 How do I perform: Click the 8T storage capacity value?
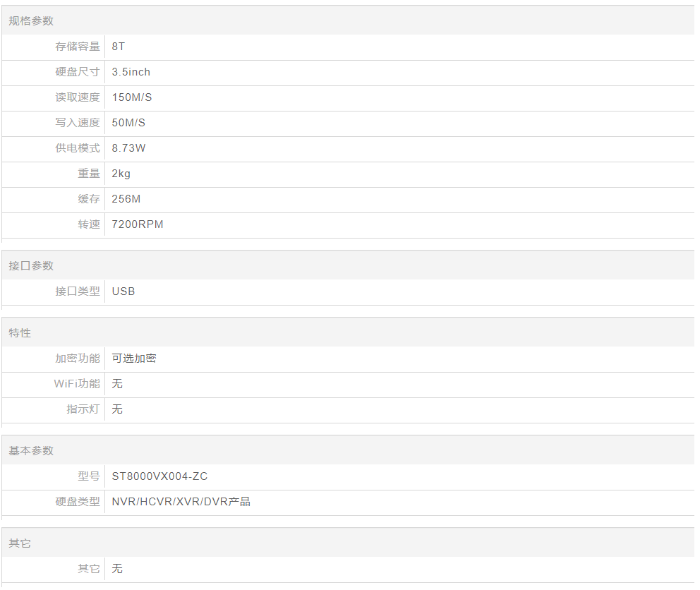tap(119, 47)
